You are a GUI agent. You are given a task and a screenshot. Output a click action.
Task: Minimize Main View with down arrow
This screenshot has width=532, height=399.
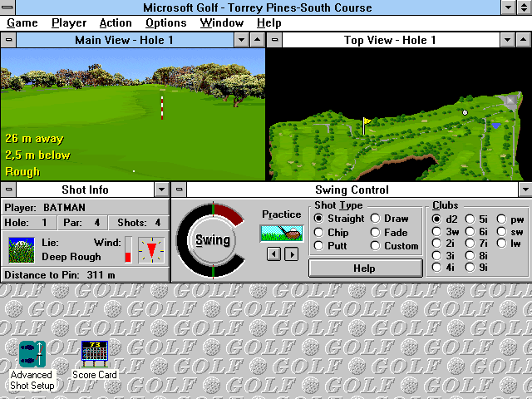click(x=242, y=40)
